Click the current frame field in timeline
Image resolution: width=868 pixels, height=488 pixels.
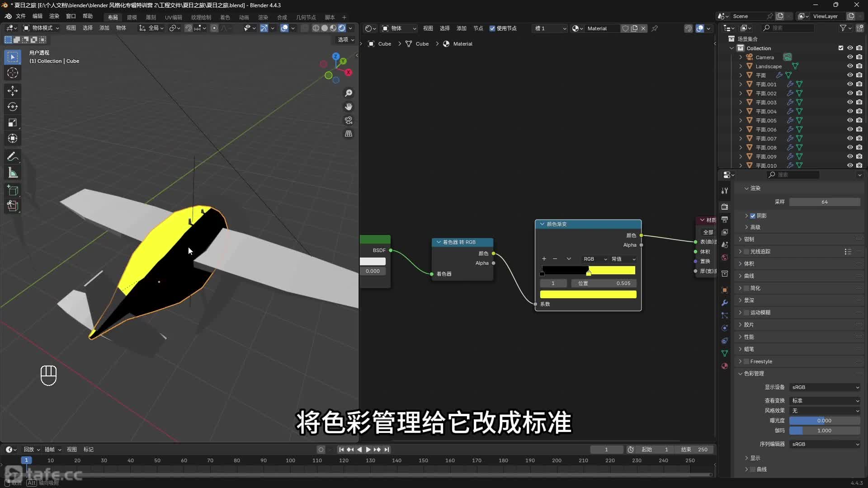[607, 450]
